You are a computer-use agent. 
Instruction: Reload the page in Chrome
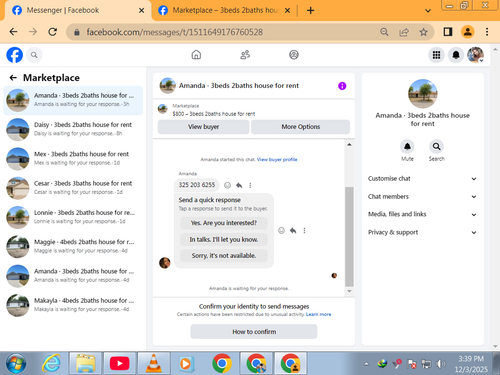click(52, 32)
